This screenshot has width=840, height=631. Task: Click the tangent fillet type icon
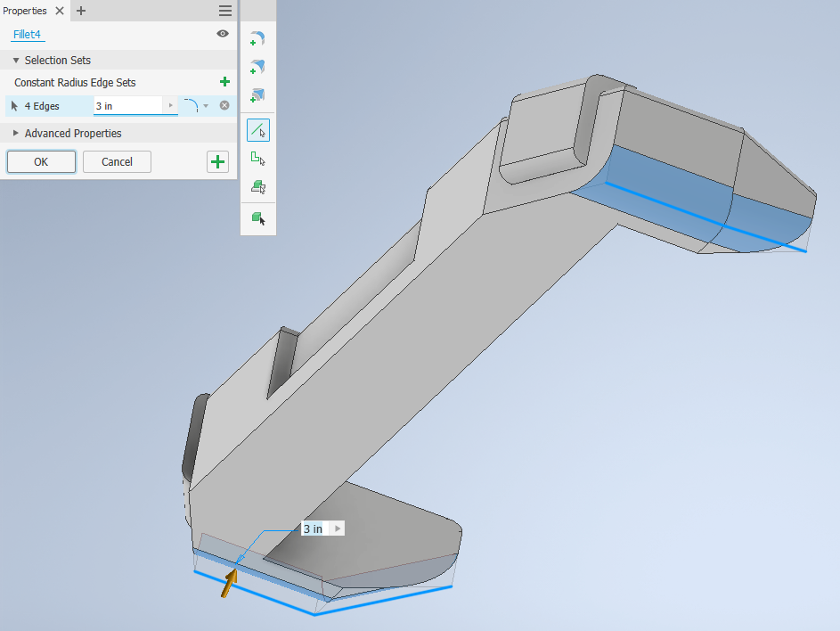pyautogui.click(x=191, y=106)
